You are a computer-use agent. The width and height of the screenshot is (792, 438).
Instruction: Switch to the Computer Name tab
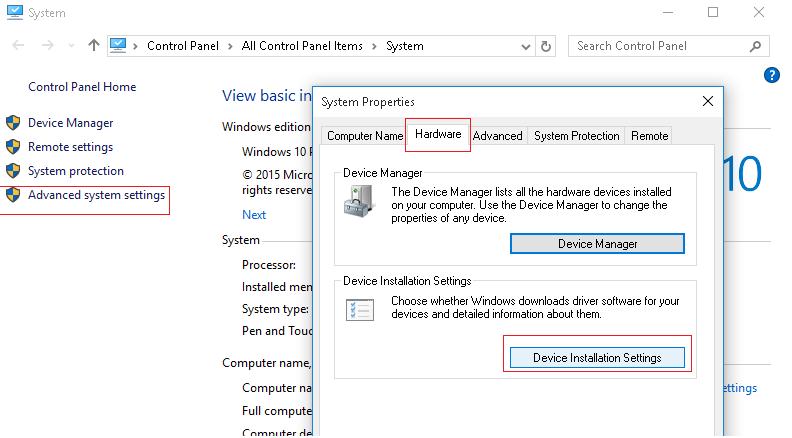[364, 136]
